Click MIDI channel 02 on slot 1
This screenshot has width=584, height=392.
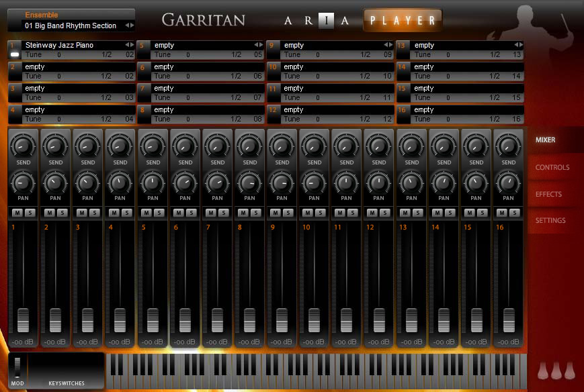click(129, 55)
